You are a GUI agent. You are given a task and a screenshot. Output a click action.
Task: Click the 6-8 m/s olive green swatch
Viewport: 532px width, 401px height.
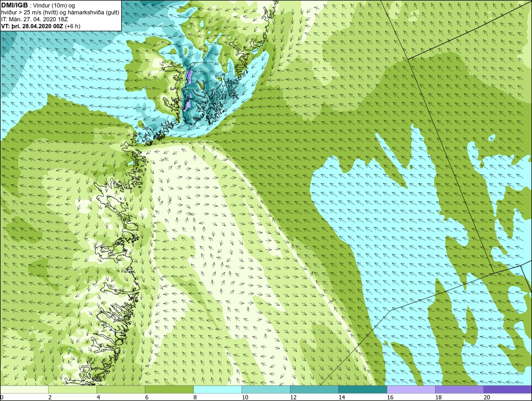(169, 389)
